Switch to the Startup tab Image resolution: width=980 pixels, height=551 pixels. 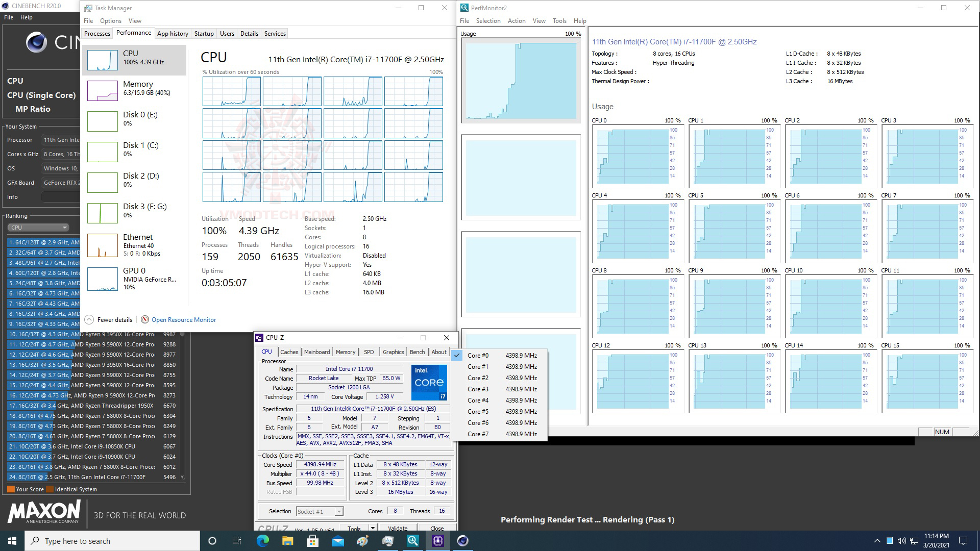pos(204,34)
